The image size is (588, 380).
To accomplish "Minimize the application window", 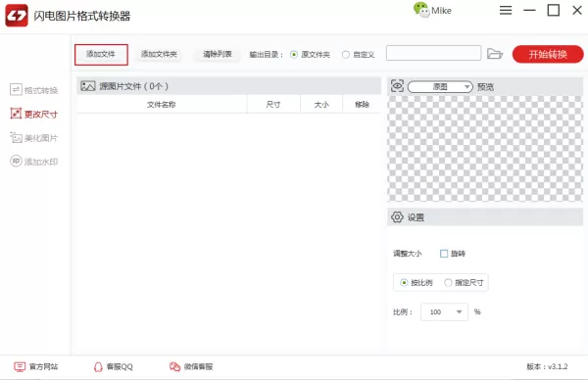I will pyautogui.click(x=529, y=10).
